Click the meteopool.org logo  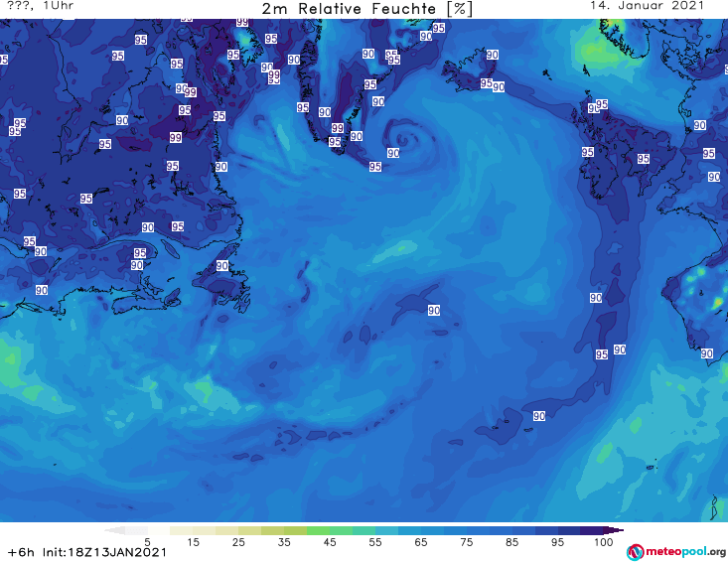676,552
